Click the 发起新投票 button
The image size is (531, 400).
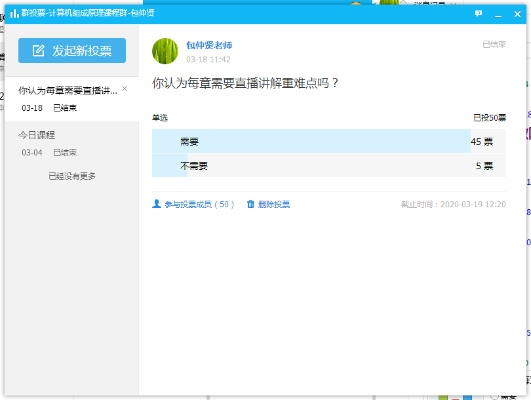point(72,50)
